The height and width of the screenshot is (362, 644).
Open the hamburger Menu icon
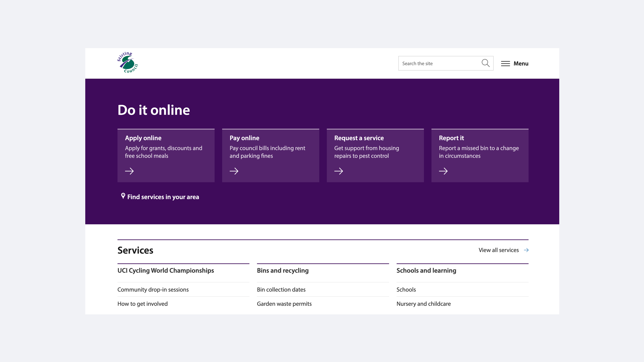(505, 63)
